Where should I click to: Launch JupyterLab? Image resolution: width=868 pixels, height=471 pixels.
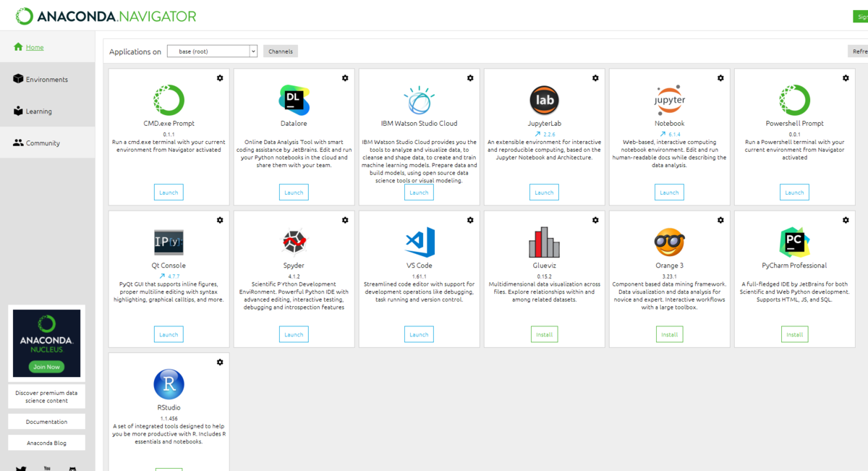(x=544, y=192)
